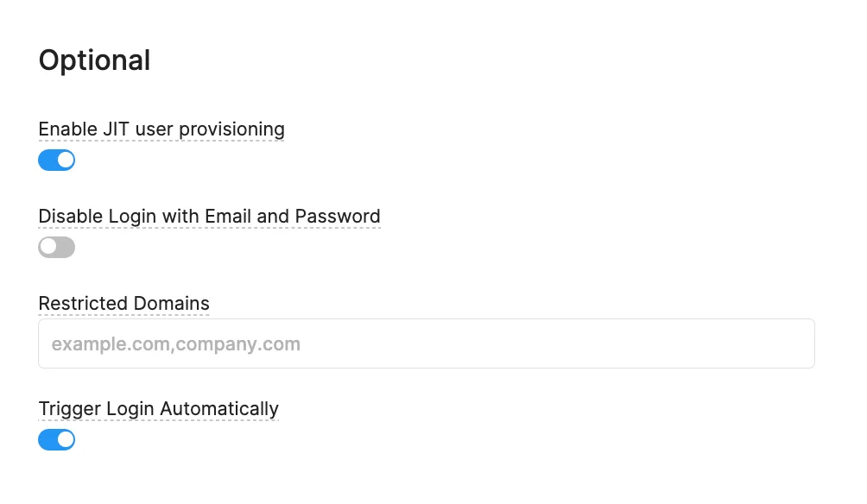Select the Trigger Login Automatically label text

[x=158, y=408]
